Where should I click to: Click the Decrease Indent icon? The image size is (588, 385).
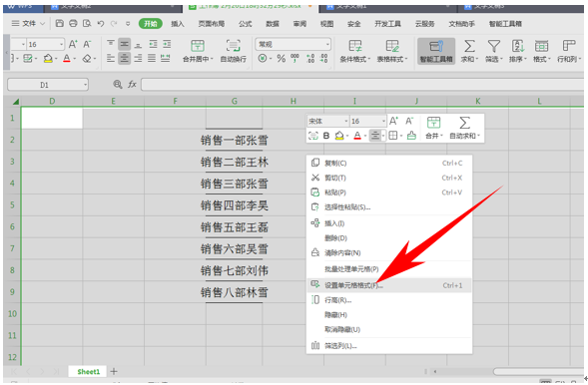pos(153,44)
